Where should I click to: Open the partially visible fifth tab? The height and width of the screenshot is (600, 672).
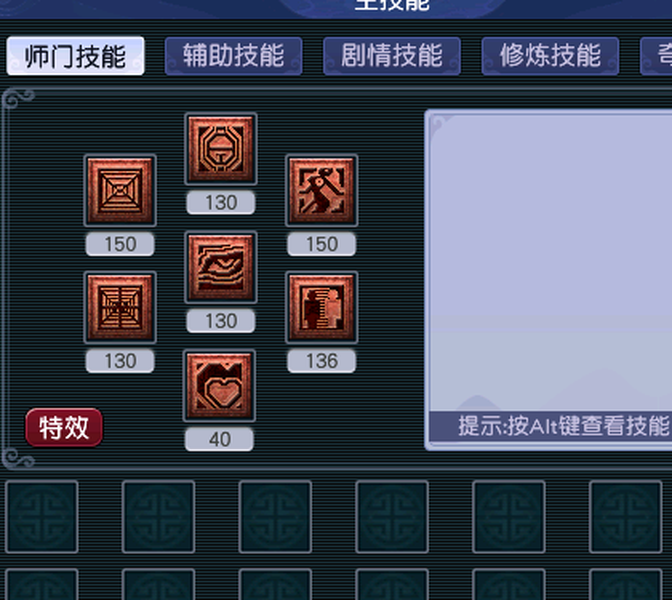(x=656, y=56)
